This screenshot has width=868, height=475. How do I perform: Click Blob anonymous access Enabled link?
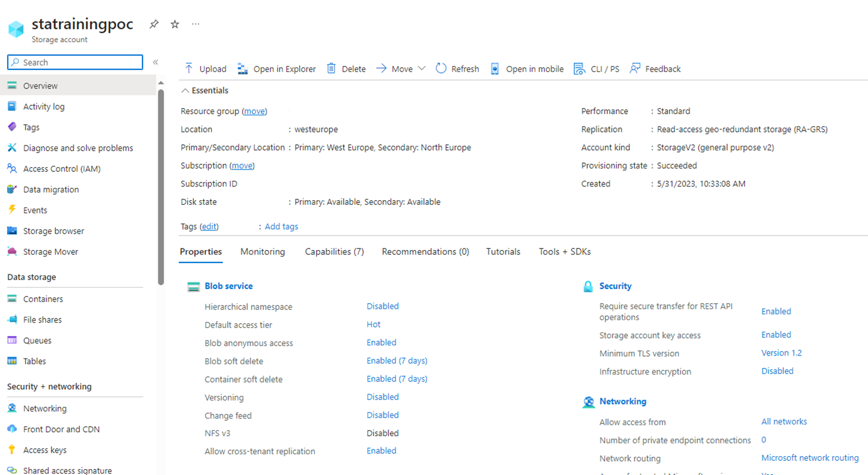(381, 342)
